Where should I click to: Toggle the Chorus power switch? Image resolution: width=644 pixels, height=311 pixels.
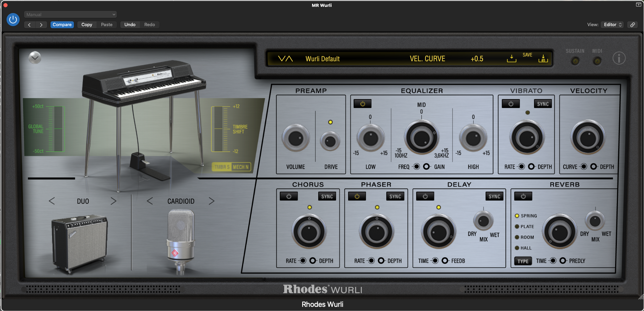pos(289,196)
